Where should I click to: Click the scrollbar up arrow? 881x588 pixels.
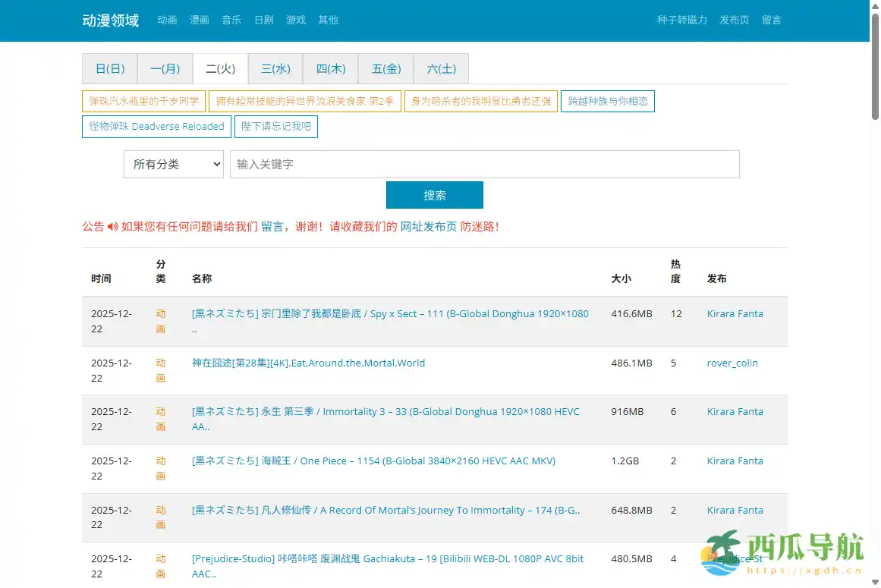pos(874,5)
